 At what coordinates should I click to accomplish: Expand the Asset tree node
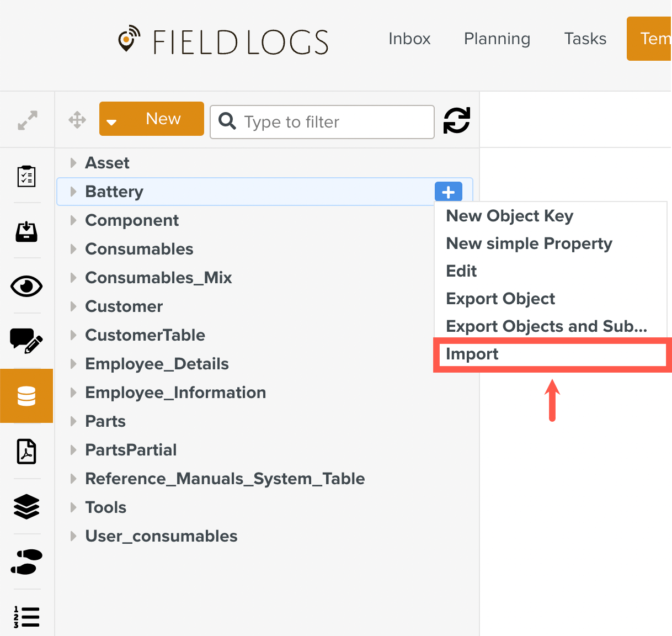coord(73,163)
